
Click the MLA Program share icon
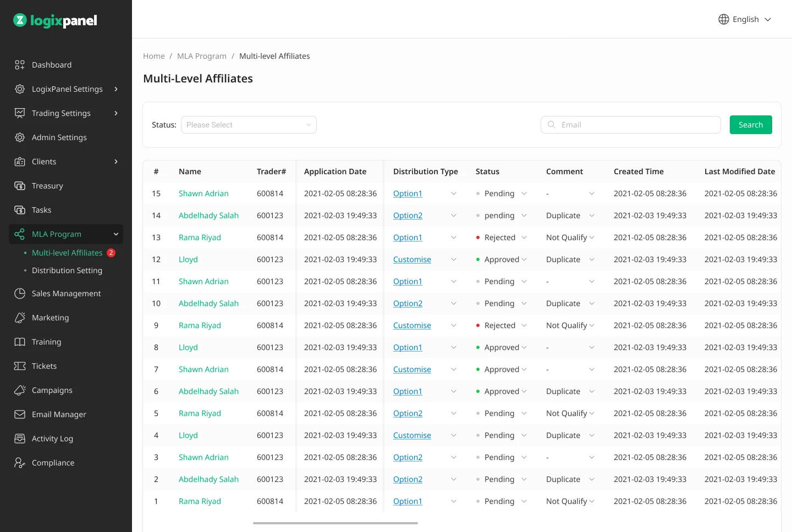pyautogui.click(x=20, y=234)
